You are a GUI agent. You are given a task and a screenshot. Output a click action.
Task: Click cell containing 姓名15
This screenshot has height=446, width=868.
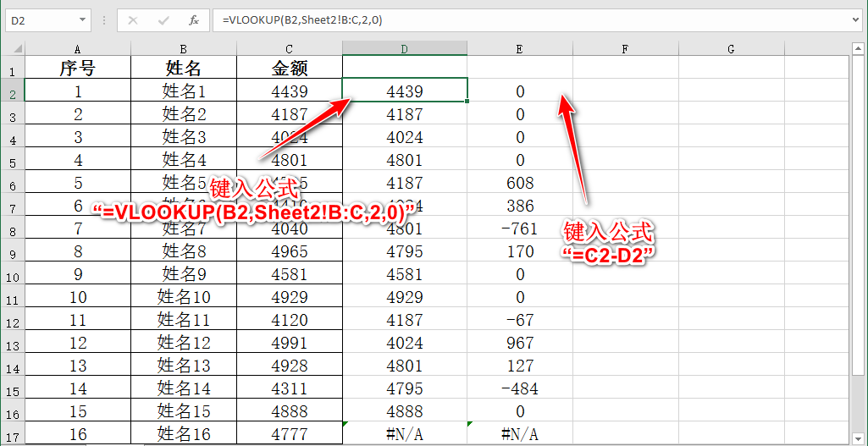183,411
